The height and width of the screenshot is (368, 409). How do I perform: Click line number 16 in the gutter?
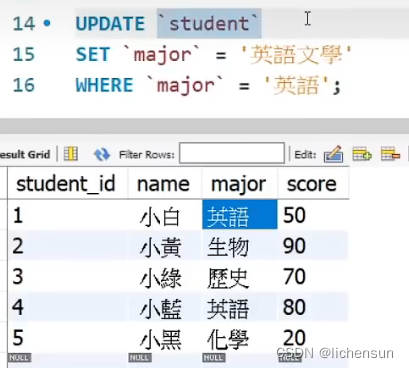[x=24, y=85]
